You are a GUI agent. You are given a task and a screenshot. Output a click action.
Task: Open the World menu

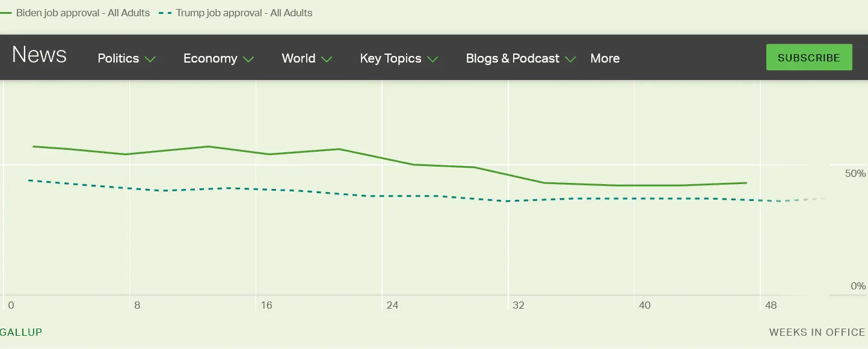pos(298,58)
